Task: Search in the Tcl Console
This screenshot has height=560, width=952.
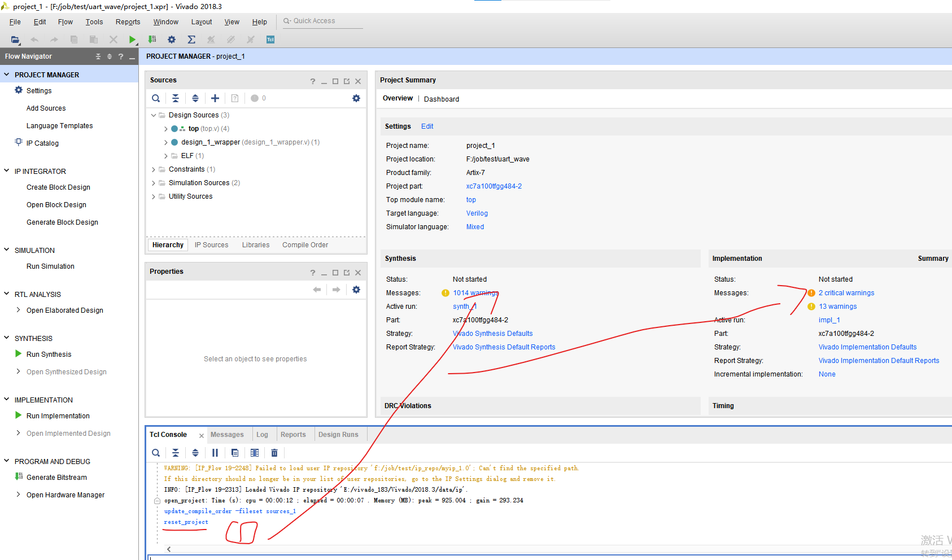Action: coord(156,453)
